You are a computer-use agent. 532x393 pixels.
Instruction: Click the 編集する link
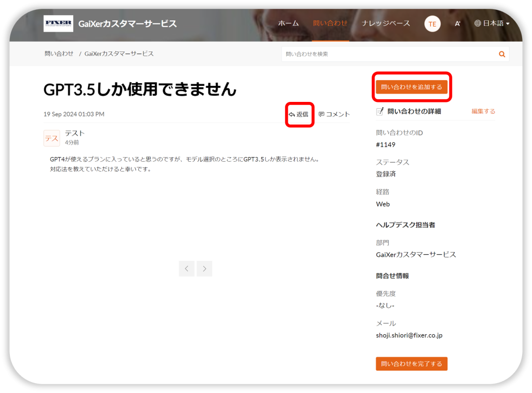[483, 111]
